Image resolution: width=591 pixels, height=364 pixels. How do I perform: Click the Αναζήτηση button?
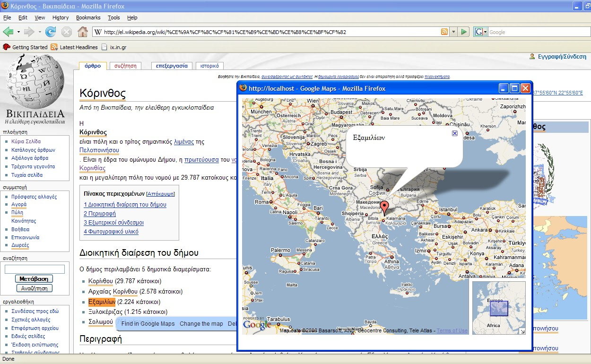(34, 288)
